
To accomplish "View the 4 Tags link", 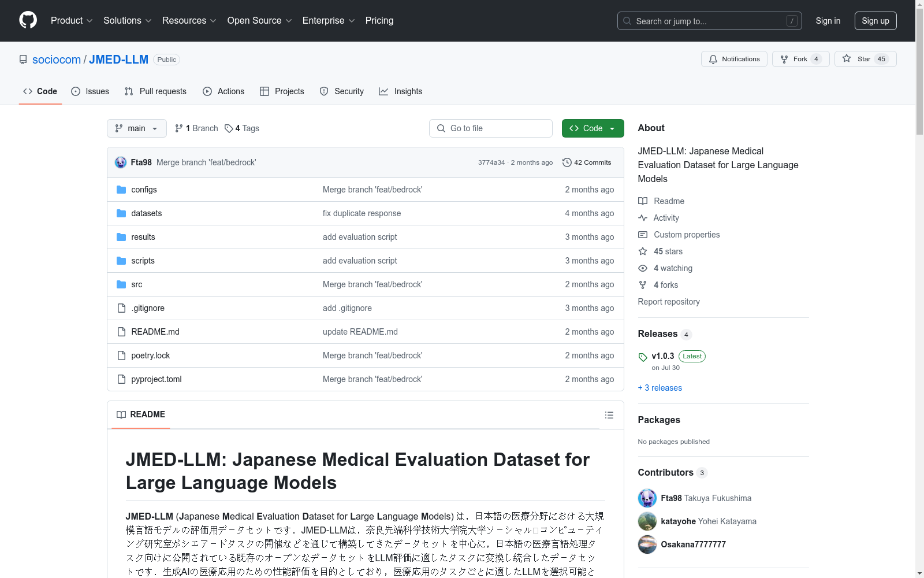I will (242, 128).
